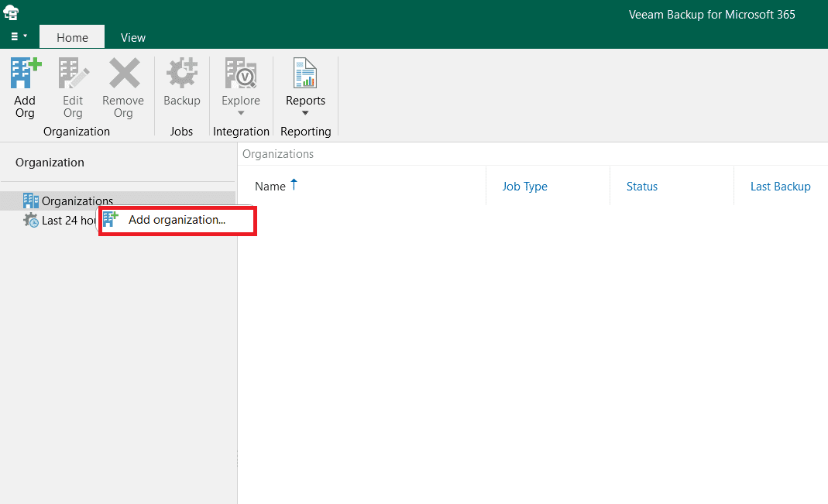828x504 pixels.
Task: Click the Edit Org ribbon icon
Action: point(74,73)
